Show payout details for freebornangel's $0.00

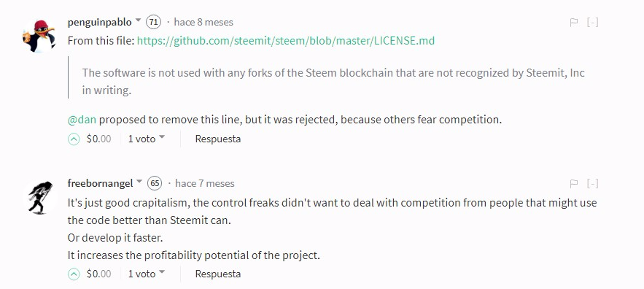pos(98,274)
